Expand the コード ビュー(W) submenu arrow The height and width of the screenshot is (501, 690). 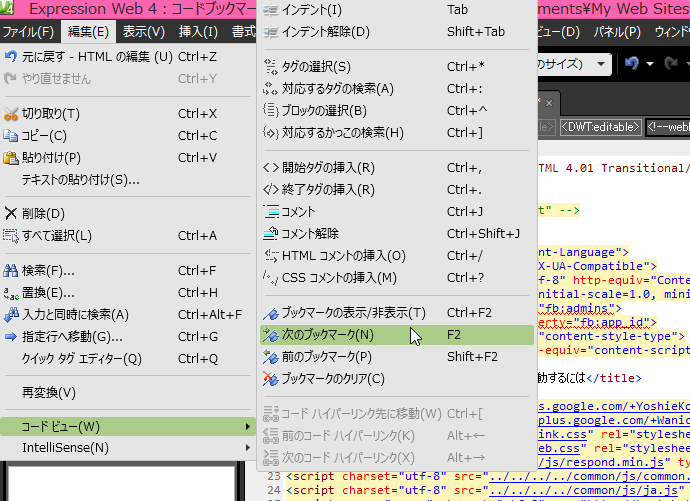pos(248,427)
